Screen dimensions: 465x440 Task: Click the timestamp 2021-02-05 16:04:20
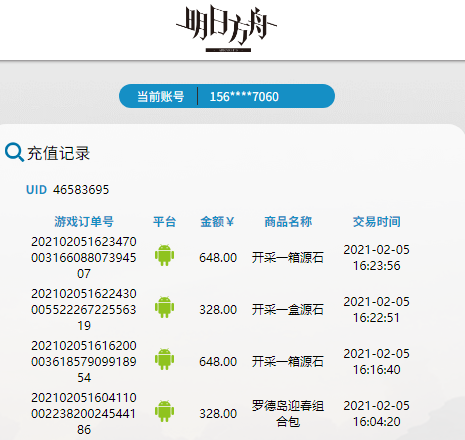pos(377,413)
